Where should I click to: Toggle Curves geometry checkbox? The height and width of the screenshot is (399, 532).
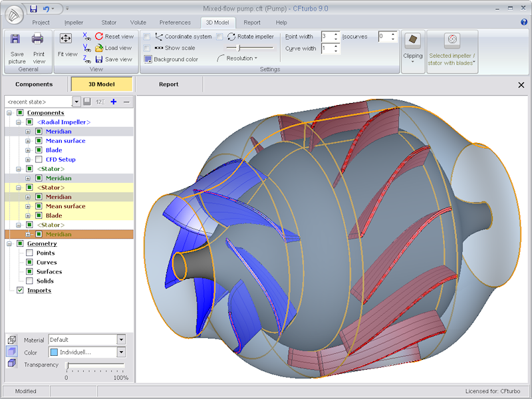tap(29, 262)
